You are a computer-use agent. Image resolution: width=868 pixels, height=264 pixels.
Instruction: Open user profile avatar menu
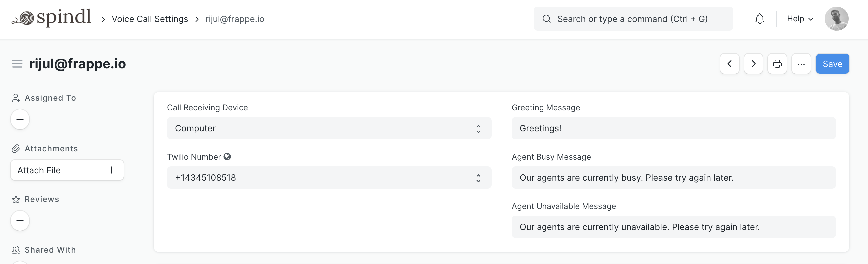click(836, 19)
